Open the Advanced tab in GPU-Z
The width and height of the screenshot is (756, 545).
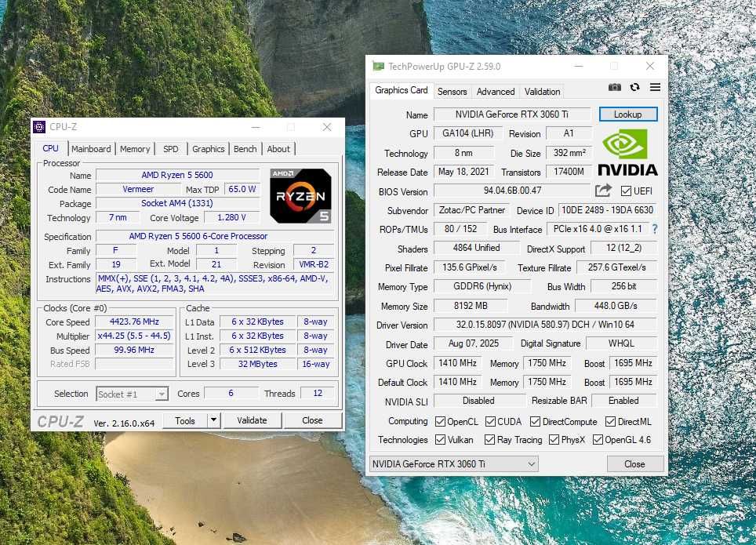(496, 92)
